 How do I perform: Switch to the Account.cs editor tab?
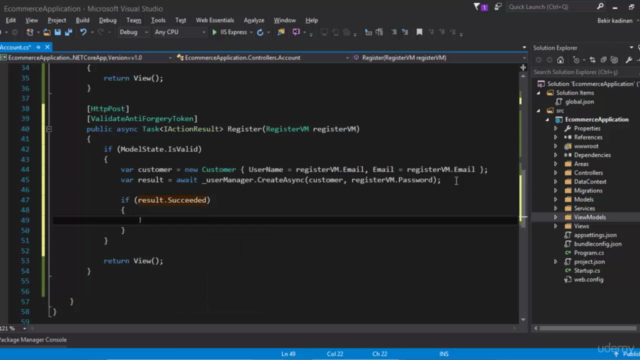coord(16,47)
